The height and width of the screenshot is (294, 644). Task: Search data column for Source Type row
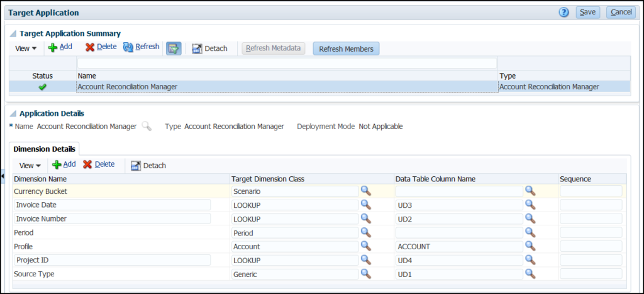(530, 273)
